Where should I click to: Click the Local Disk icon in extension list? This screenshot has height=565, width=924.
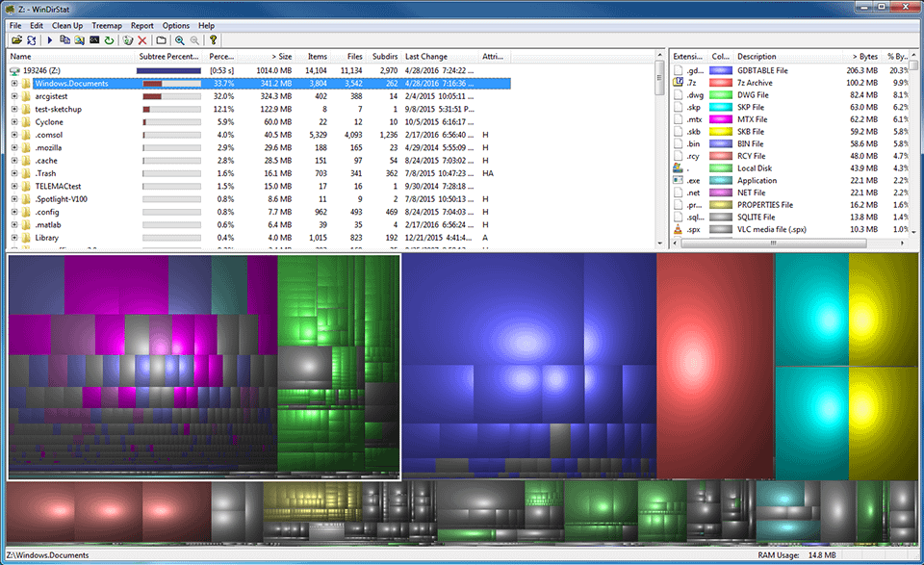pos(679,167)
